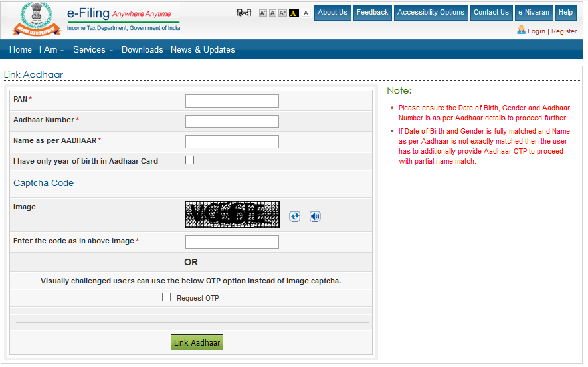Click the e-Filing Anywhere Anytime title
Image resolution: width=588 pixels, height=367 pixels.
click(x=119, y=13)
